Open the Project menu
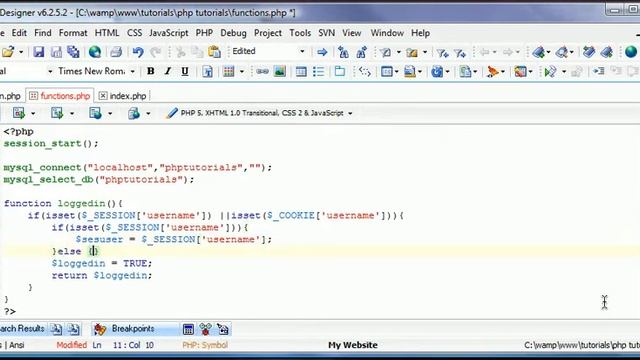Viewport: 640px width, 360px height. (268, 33)
